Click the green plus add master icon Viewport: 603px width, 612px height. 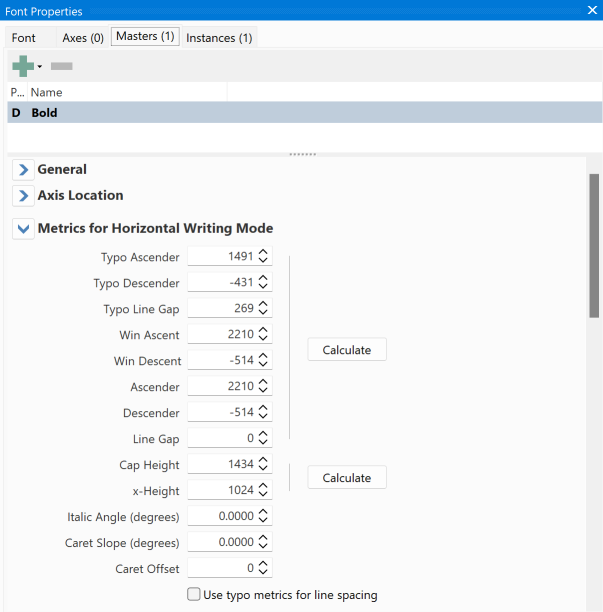(x=22, y=66)
